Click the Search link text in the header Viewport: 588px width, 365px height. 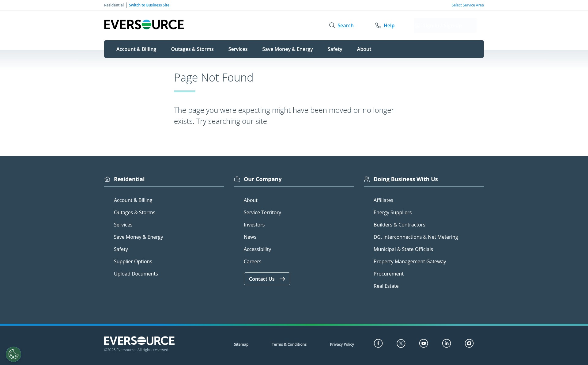tap(345, 25)
